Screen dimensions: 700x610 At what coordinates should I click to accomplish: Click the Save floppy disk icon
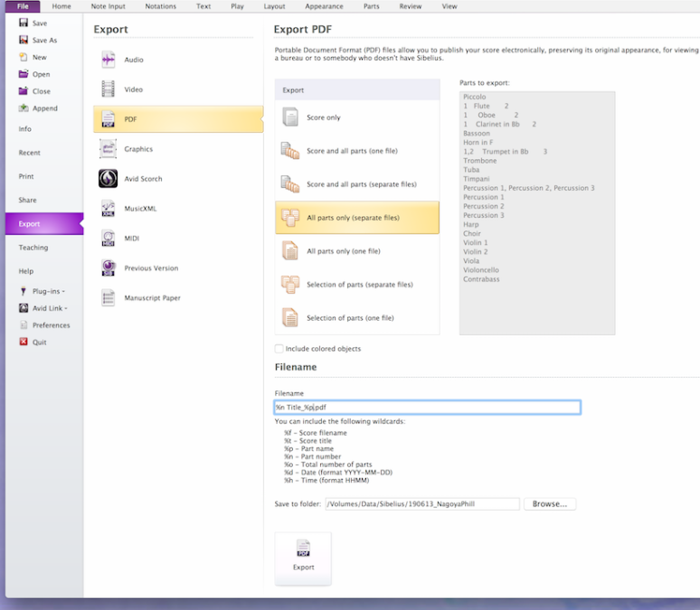click(24, 23)
